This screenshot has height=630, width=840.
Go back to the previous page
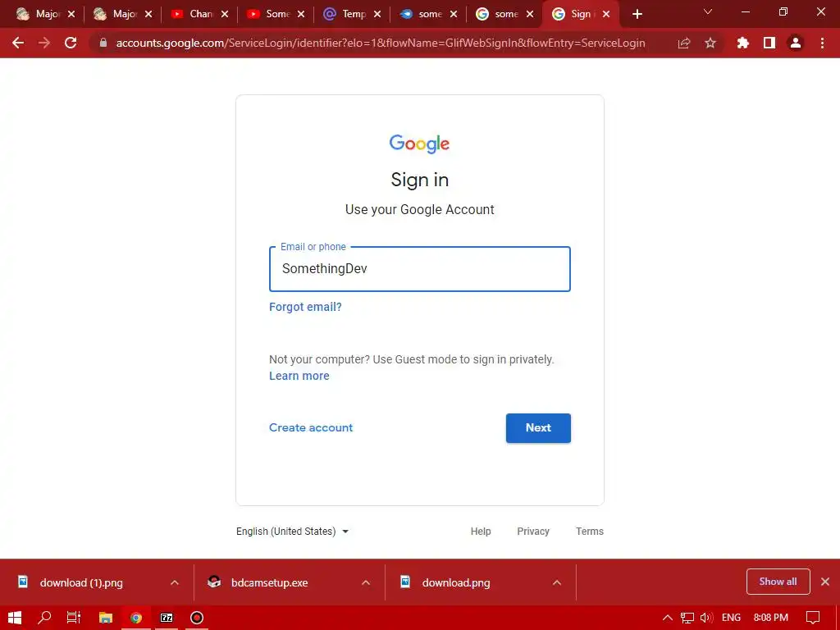point(18,43)
